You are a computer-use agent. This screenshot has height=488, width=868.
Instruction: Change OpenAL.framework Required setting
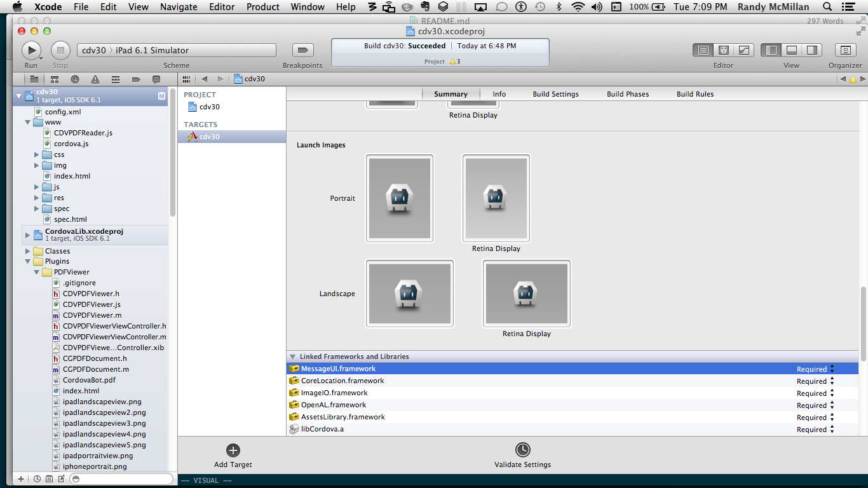pos(816,405)
